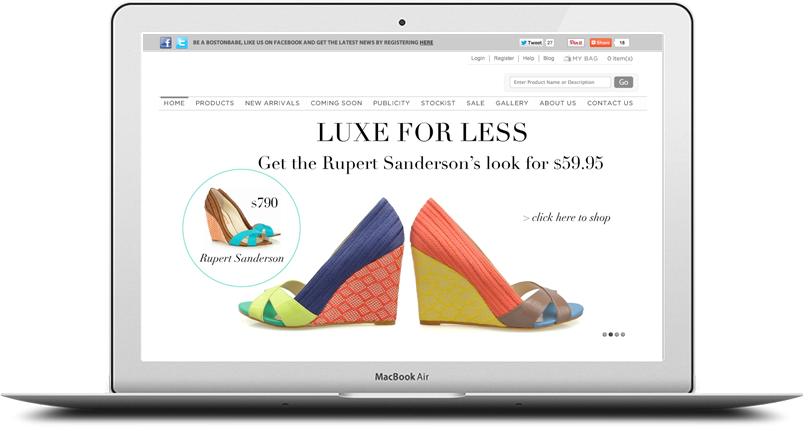Open the GALLERY menu
This screenshot has width=803, height=428.
[x=512, y=103]
